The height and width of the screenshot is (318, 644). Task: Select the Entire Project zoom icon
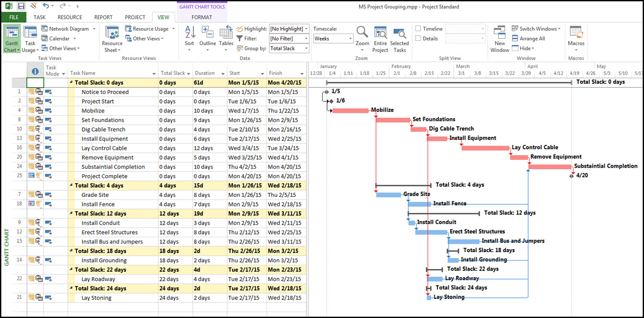380,34
